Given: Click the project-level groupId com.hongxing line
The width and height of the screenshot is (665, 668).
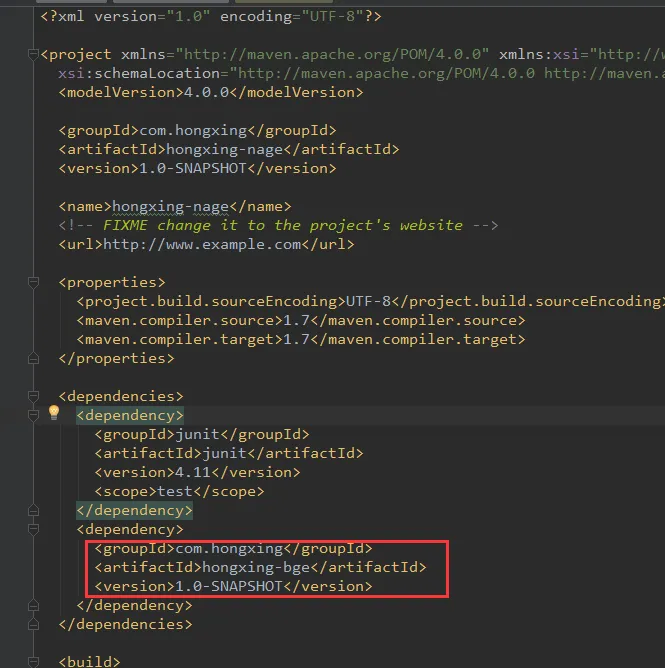Looking at the screenshot, I should coord(197,130).
